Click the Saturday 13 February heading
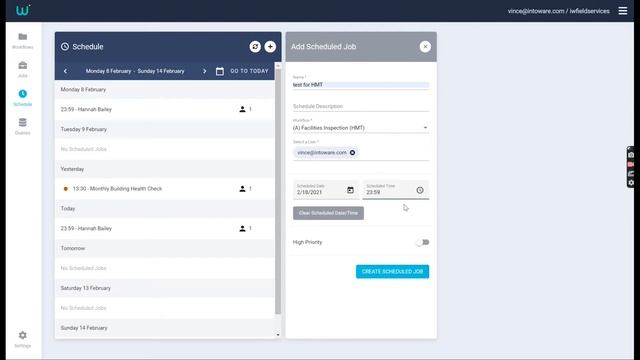The height and width of the screenshot is (360, 640). [x=85, y=288]
